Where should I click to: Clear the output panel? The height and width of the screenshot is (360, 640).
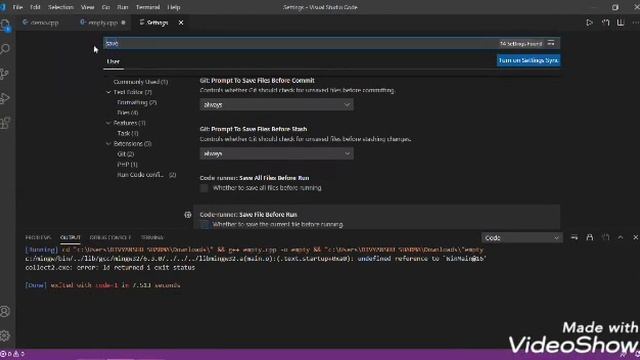574,237
